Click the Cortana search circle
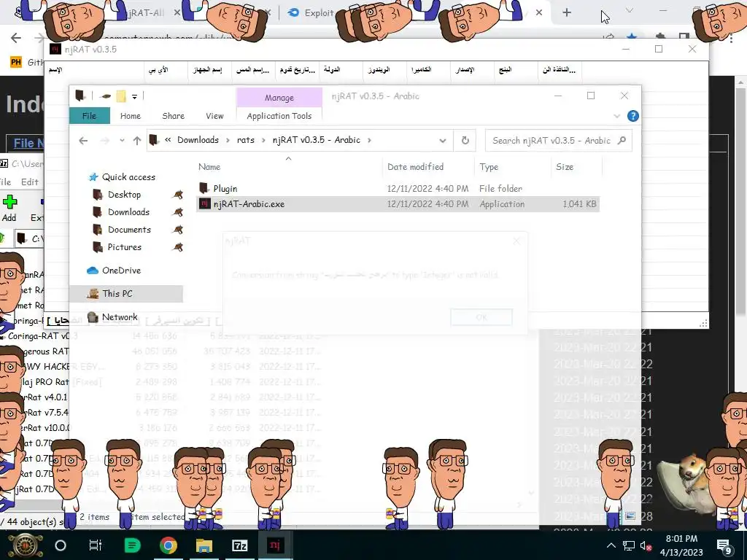 (61, 545)
